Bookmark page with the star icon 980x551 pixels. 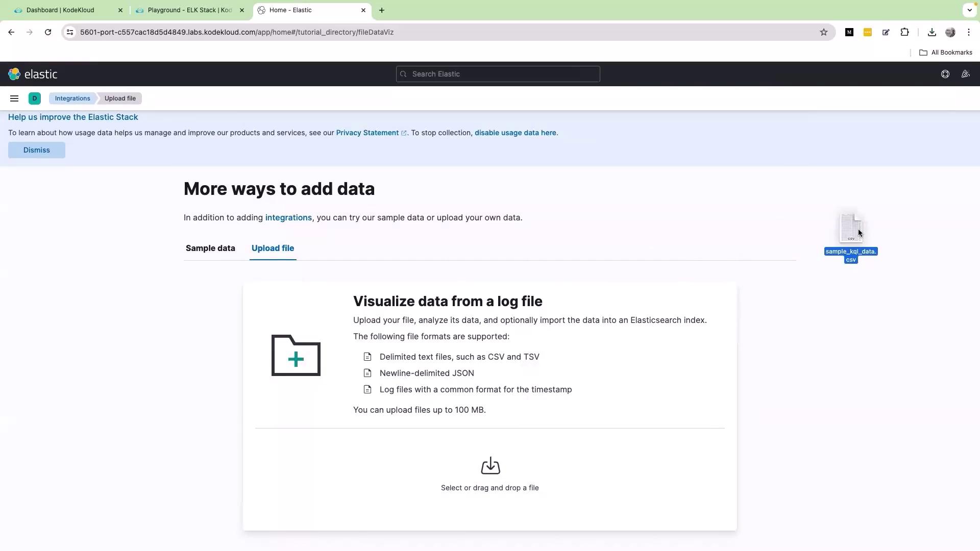coord(823,32)
